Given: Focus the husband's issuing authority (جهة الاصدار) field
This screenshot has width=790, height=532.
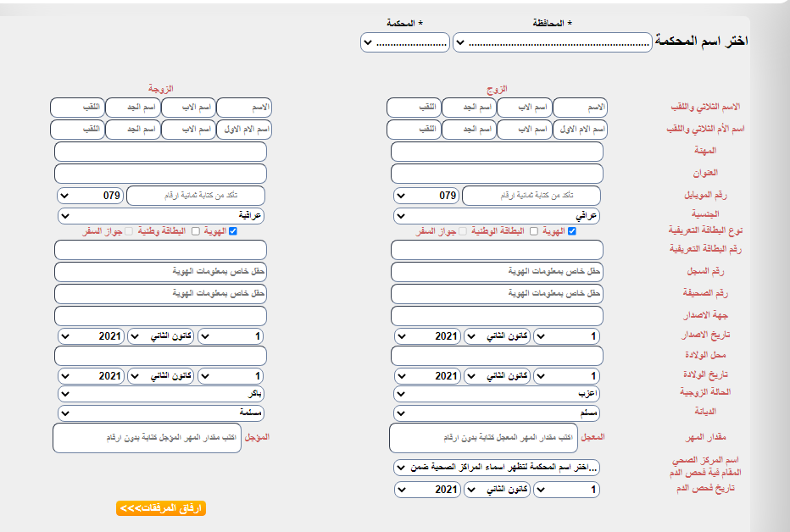Looking at the screenshot, I should click(x=497, y=316).
